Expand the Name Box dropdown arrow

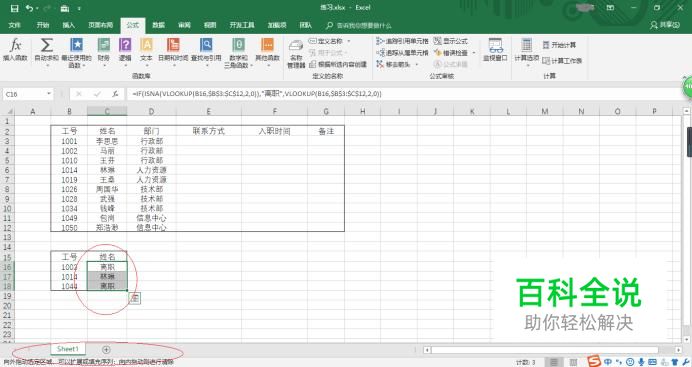[x=49, y=94]
